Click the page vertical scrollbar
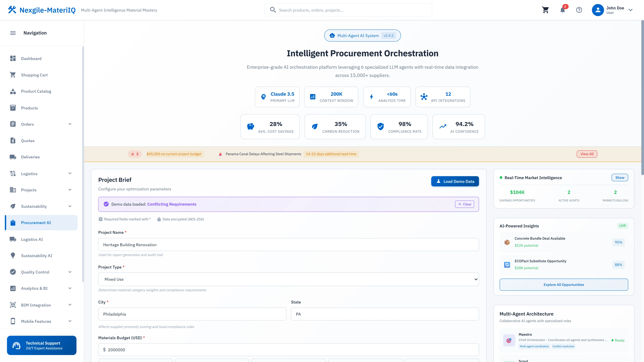This screenshot has width=644, height=362. click(642, 97)
